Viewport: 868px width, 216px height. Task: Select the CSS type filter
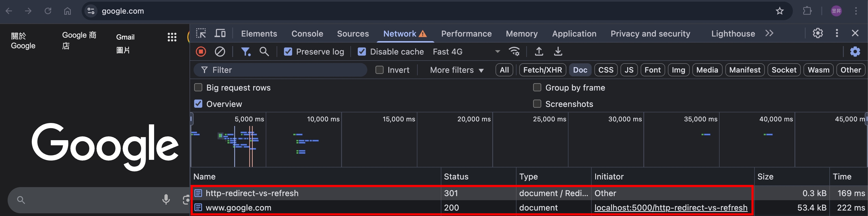tap(606, 70)
